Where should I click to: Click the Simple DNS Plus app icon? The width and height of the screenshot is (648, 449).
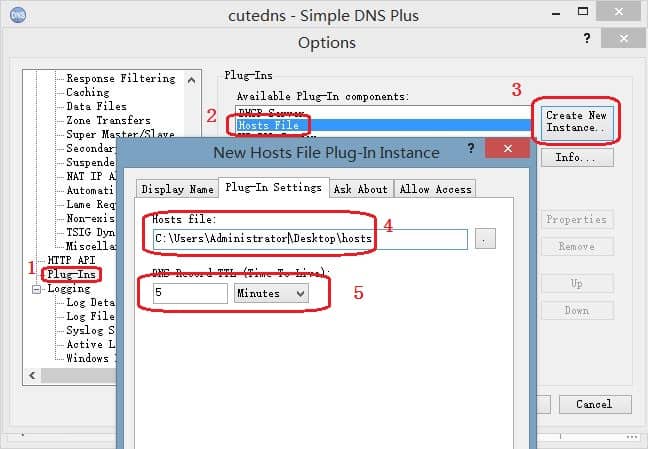18,15
